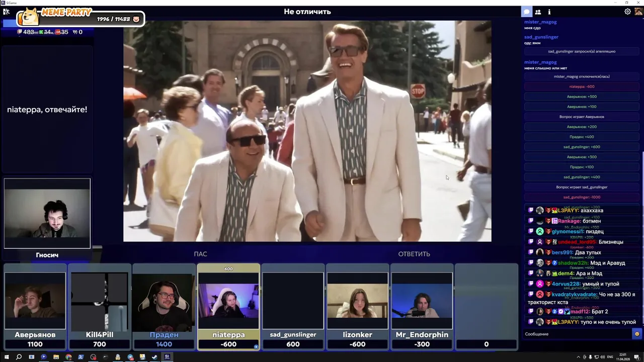
Task: Switch to SIGame taskbar icon
Action: (x=167, y=357)
